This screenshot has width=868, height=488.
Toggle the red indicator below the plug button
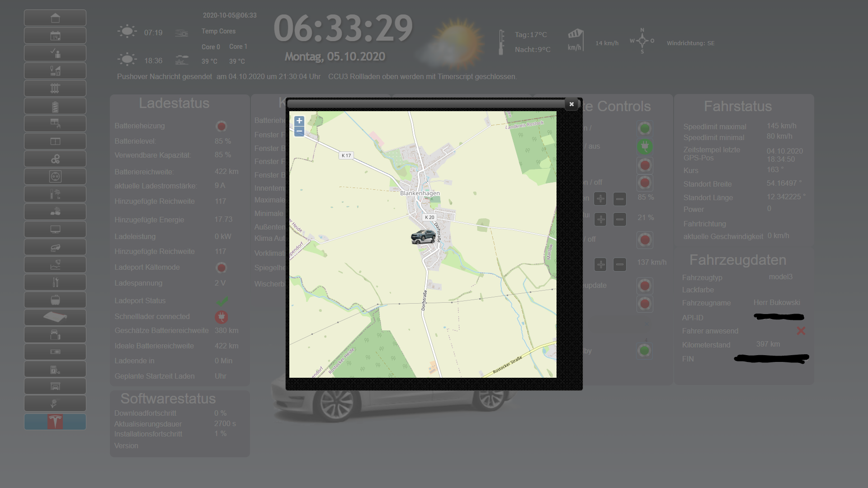[x=645, y=165]
